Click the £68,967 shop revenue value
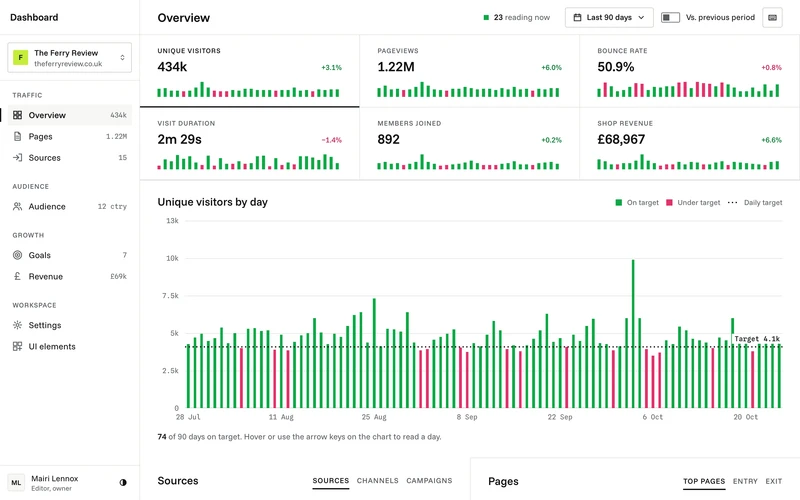 pos(621,139)
